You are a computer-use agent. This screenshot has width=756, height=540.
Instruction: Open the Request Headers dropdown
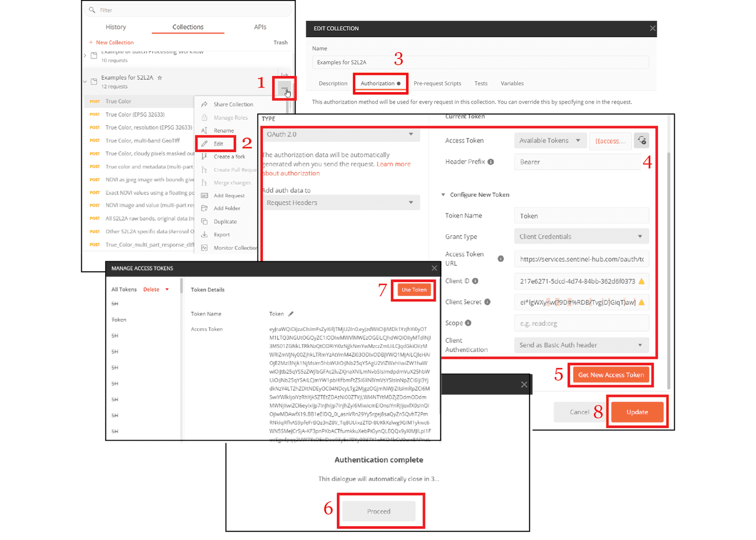pyautogui.click(x=340, y=203)
